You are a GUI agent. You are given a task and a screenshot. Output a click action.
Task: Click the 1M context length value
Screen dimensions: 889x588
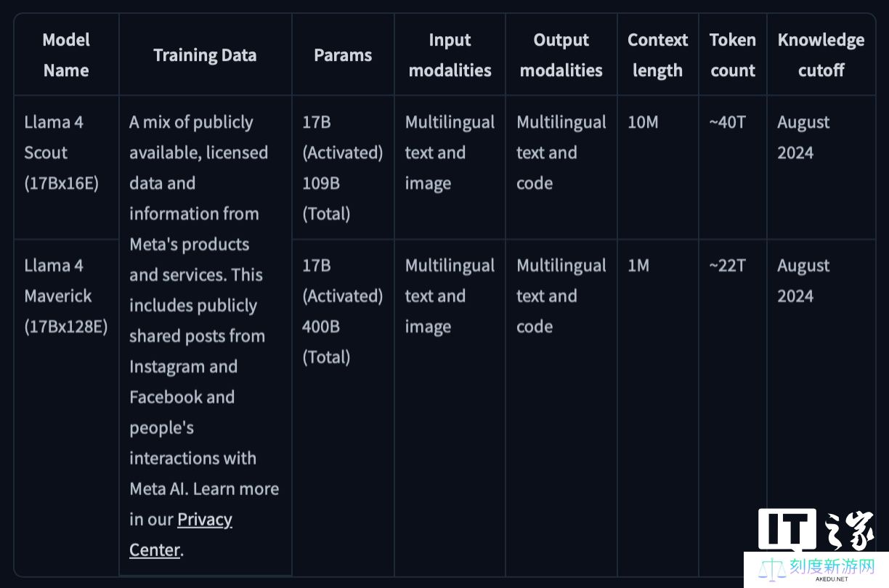(638, 266)
